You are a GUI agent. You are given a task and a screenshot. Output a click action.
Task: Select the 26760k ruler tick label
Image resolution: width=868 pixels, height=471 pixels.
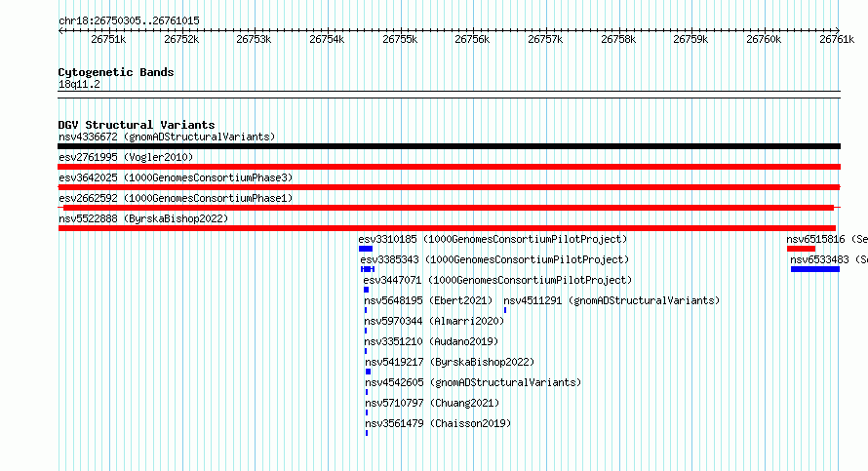pyautogui.click(x=764, y=40)
